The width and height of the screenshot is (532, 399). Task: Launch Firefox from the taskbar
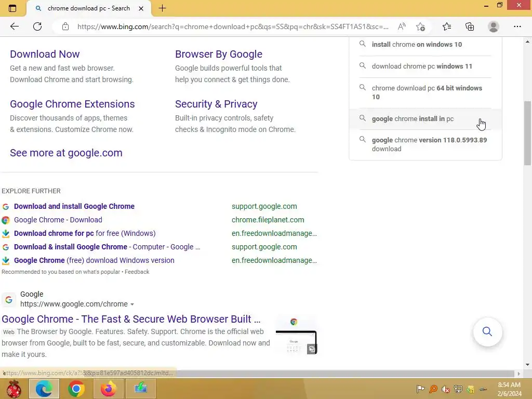[108, 389]
